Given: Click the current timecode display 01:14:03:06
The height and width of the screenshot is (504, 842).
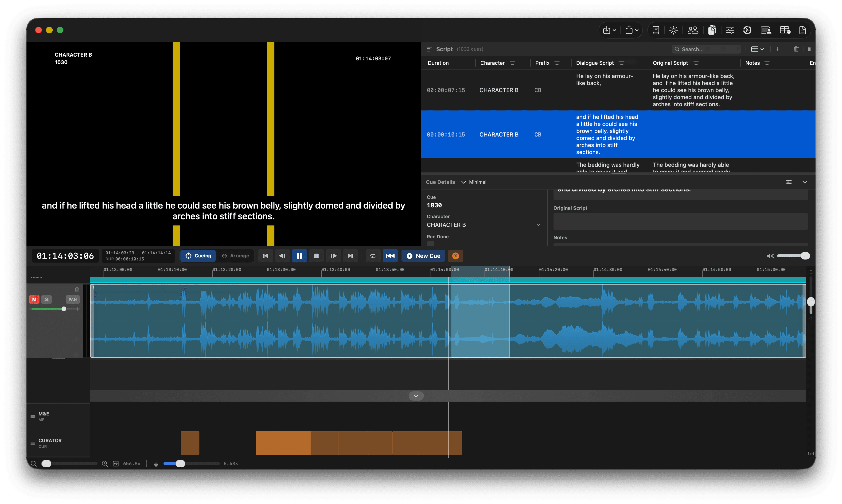Looking at the screenshot, I should [65, 256].
